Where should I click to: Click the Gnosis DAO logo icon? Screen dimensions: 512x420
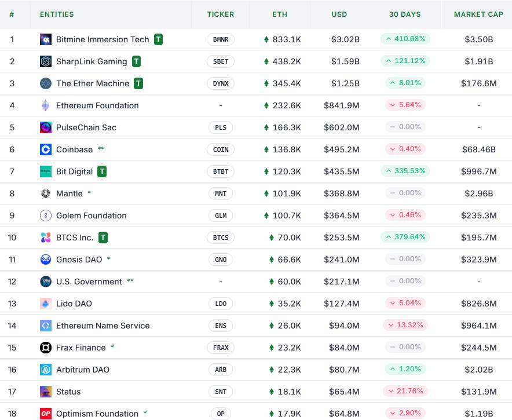click(46, 260)
